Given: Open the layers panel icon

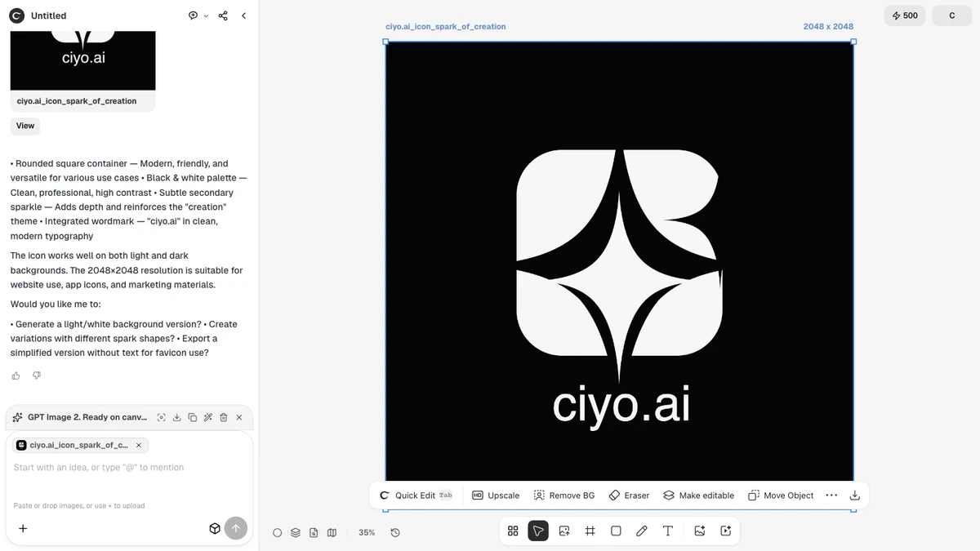Looking at the screenshot, I should 295,532.
